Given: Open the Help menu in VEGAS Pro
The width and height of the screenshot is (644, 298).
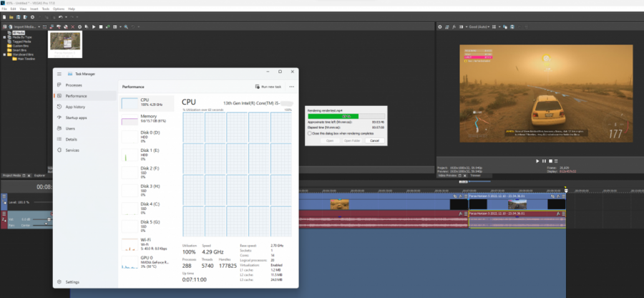Looking at the screenshot, I should (72, 9).
